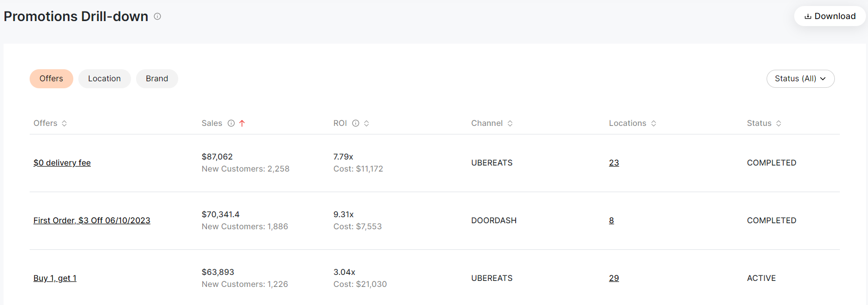The width and height of the screenshot is (868, 305).
Task: Switch to the Location tab
Action: coord(104,79)
